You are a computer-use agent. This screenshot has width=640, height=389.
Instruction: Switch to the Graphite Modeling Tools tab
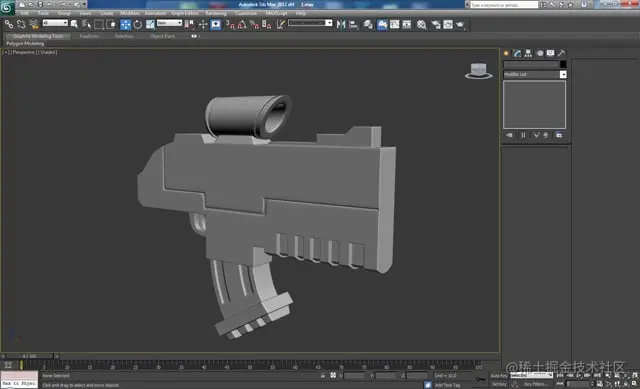38,36
